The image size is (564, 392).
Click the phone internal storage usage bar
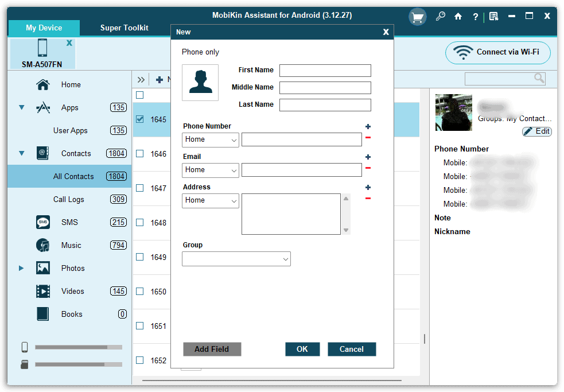pos(79,347)
